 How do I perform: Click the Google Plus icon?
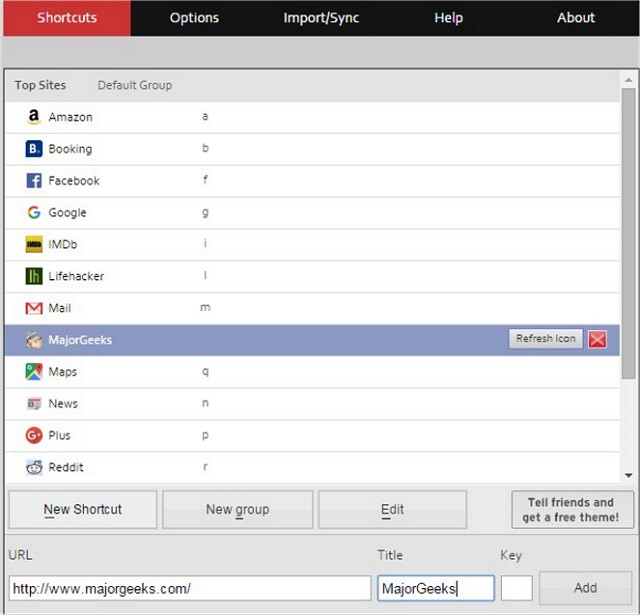tap(34, 435)
